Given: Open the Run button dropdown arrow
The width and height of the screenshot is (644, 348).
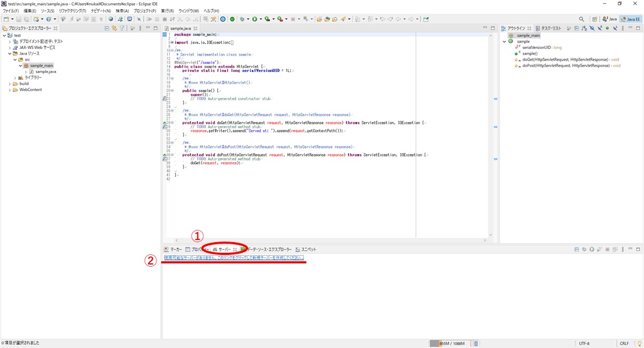Looking at the screenshot, I should [x=261, y=19].
